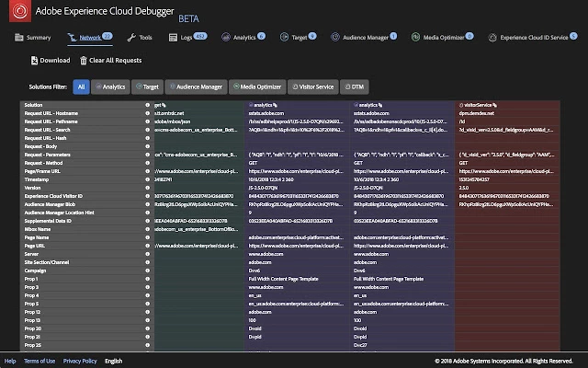The width and height of the screenshot is (588, 368).
Task: Click the trash can icon for Clear All Requests
Action: click(84, 61)
